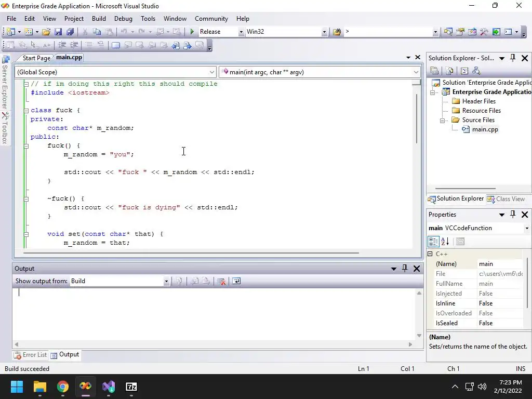
Task: Open the Win32 platform dropdown
Action: (x=324, y=32)
